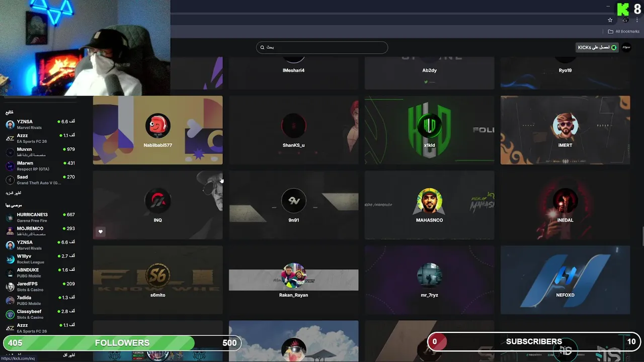Open mr_7ryz's channel avatar
The image size is (644, 362).
(x=429, y=276)
